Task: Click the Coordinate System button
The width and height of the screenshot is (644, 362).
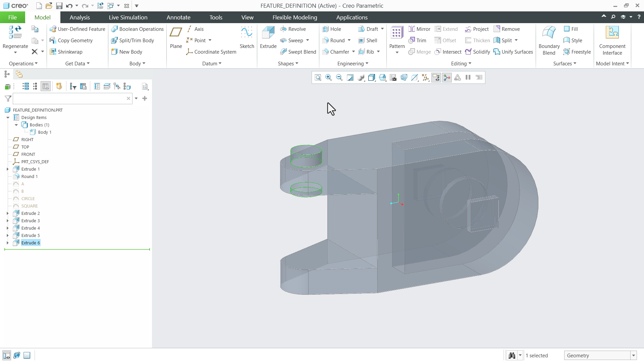Action: tap(211, 52)
